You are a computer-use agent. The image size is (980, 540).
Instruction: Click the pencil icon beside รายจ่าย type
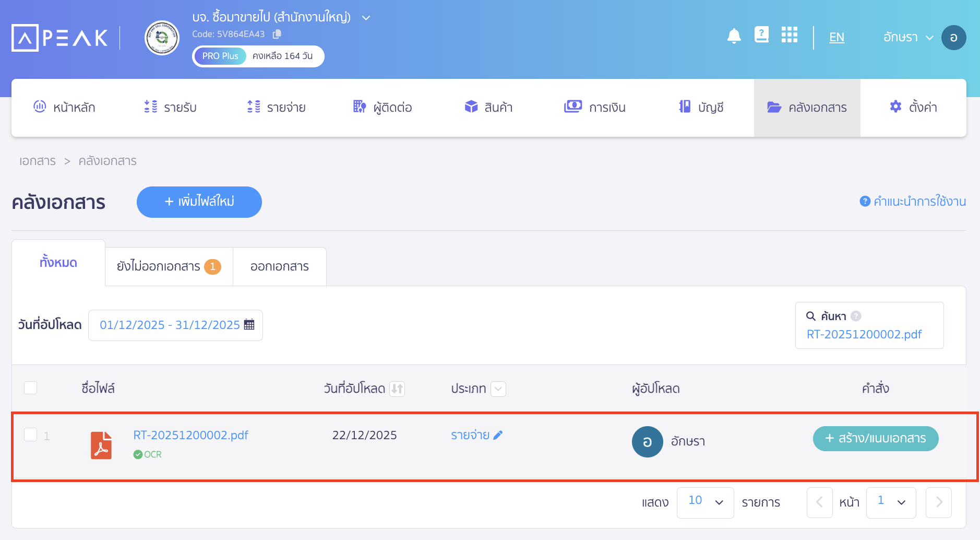(498, 435)
